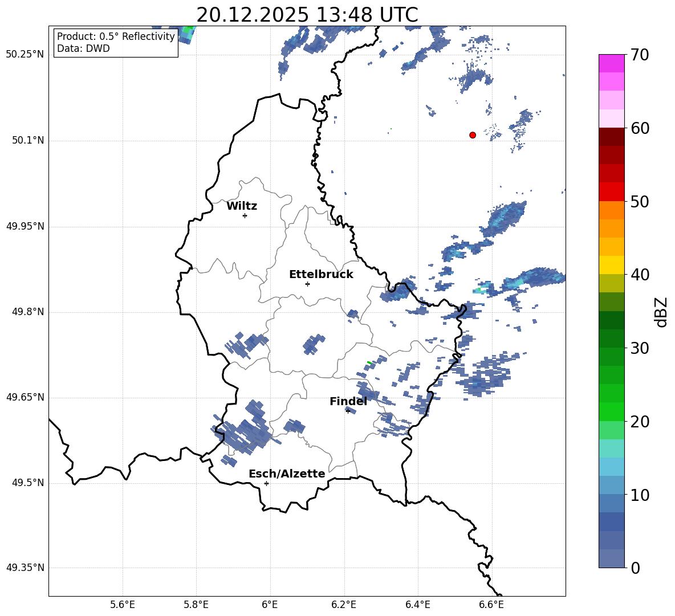Click the cross marker below Esch/Alzette
This screenshot has height=616, width=675.
pos(266,483)
